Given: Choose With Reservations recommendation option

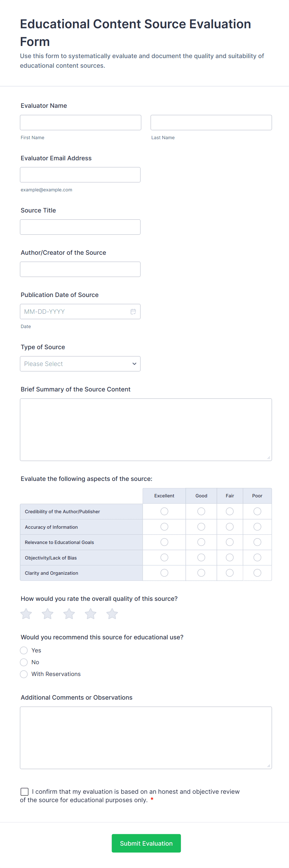Looking at the screenshot, I should tap(24, 674).
